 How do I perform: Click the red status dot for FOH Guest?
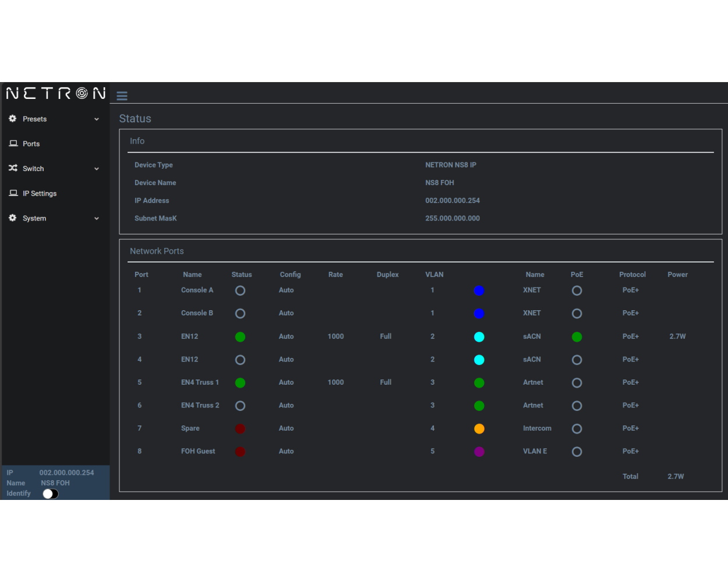pos(240,452)
